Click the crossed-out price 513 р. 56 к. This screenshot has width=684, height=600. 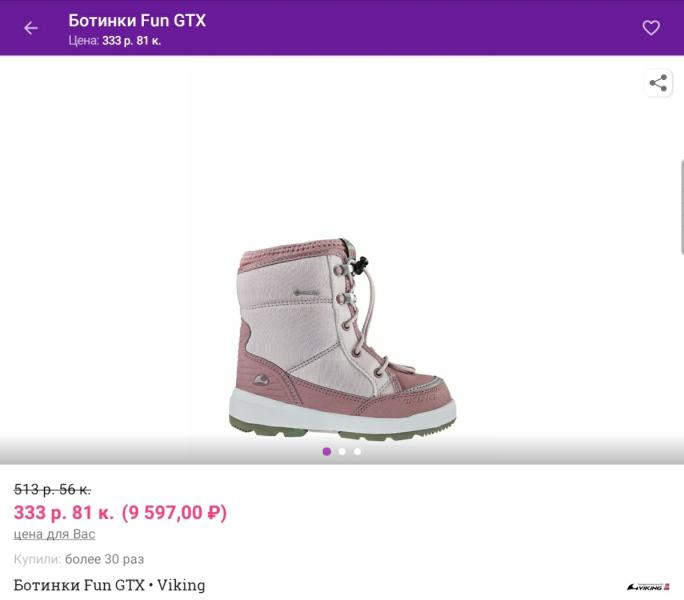pyautogui.click(x=52, y=490)
